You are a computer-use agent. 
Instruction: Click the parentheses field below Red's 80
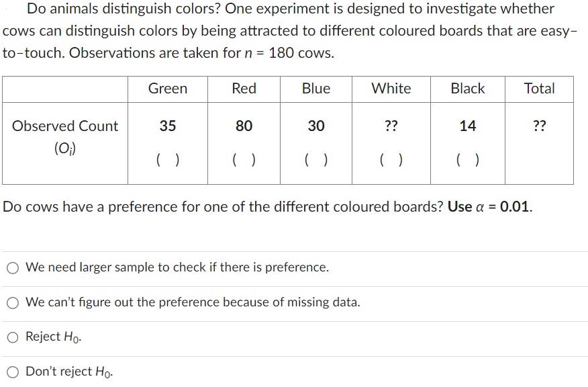click(244, 160)
